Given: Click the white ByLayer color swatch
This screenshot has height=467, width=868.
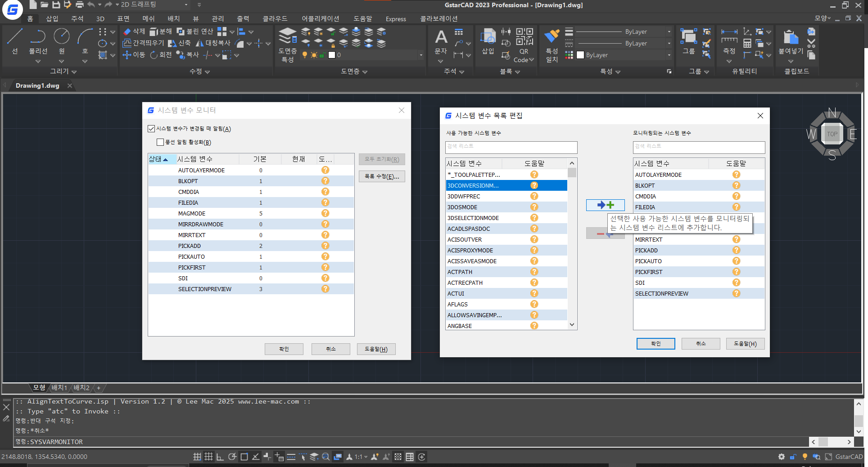Looking at the screenshot, I should (580, 55).
